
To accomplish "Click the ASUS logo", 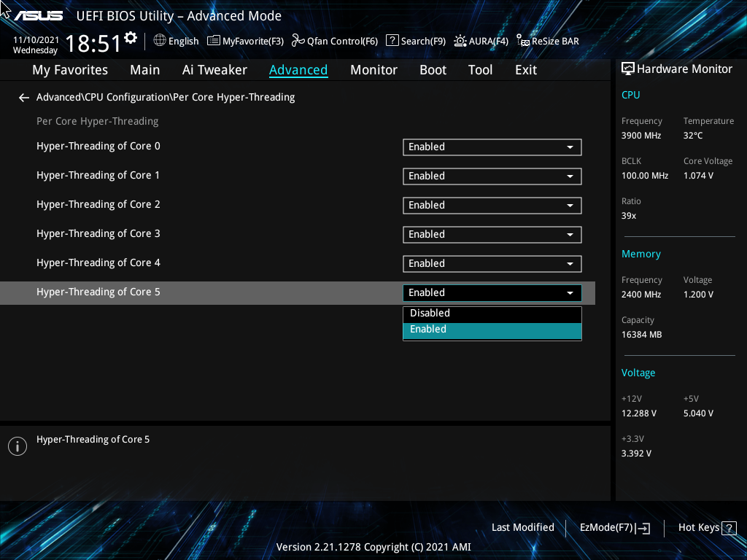I will (x=38, y=16).
